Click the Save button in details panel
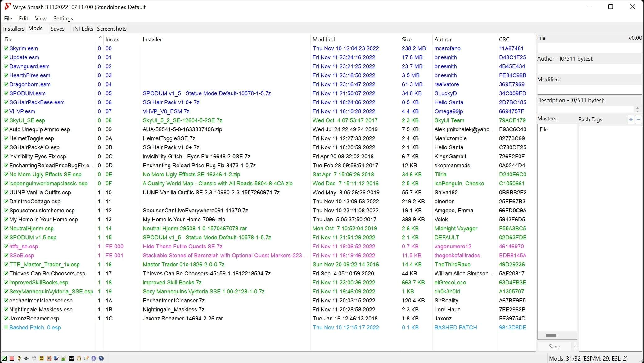This screenshot has height=363, width=644. (x=554, y=346)
